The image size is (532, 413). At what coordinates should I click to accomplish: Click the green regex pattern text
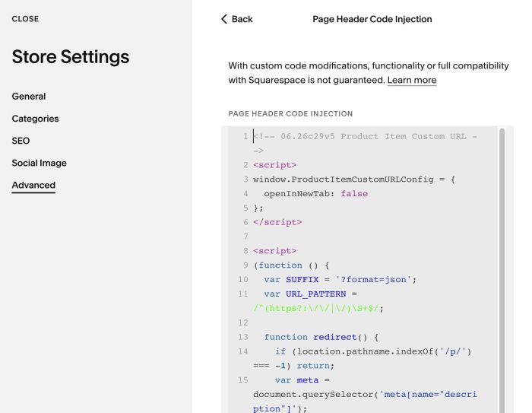(316, 308)
